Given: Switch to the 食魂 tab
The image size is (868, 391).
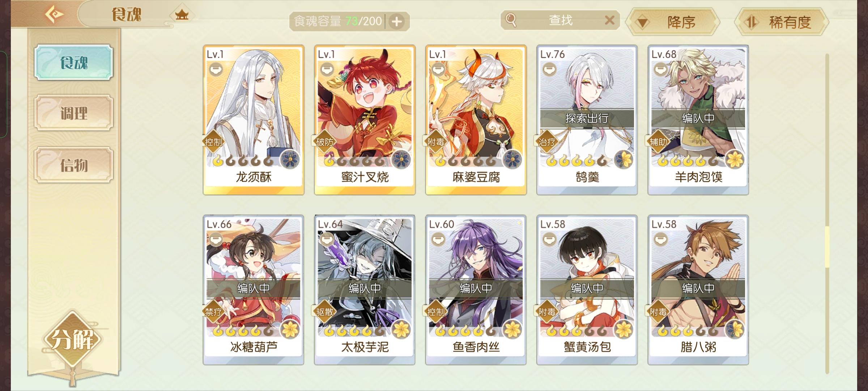Looking at the screenshot, I should [x=74, y=62].
